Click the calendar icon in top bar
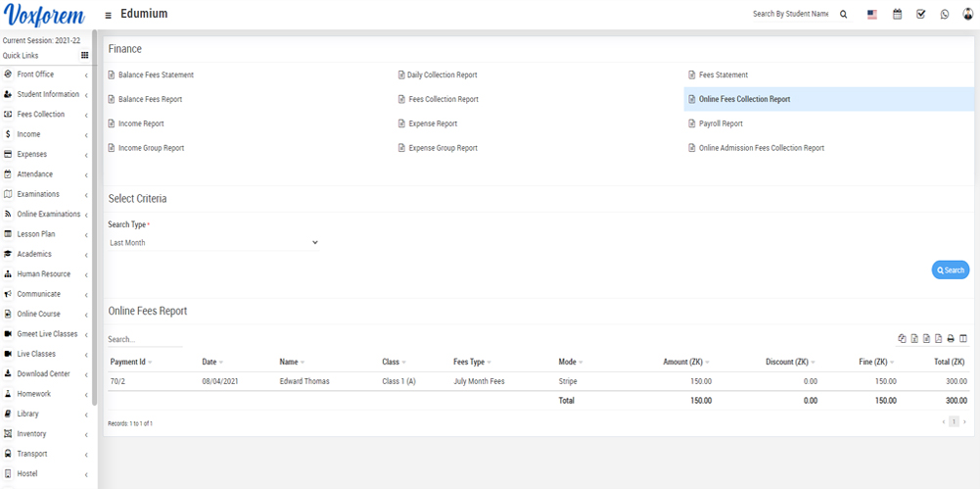The width and height of the screenshot is (980, 489). click(x=897, y=15)
